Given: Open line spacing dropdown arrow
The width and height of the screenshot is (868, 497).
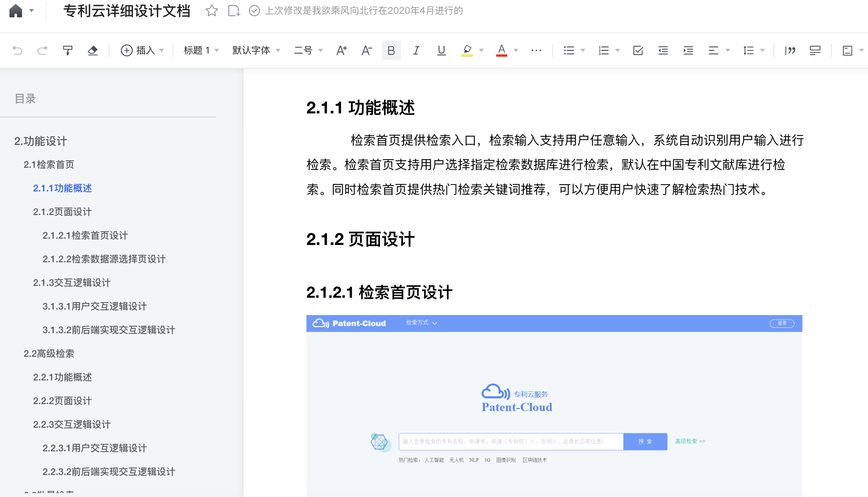Looking at the screenshot, I should click(762, 50).
